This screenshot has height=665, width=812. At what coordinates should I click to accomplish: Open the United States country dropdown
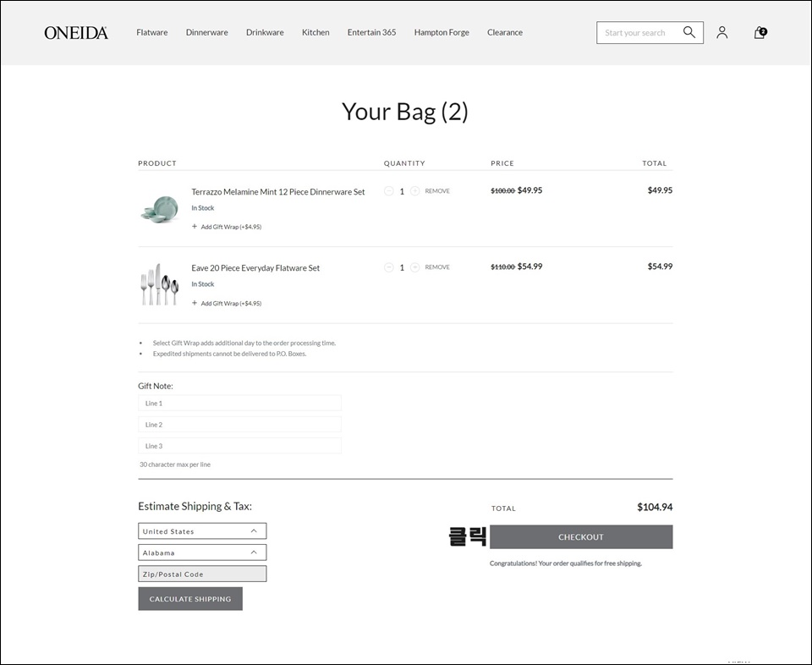point(202,531)
